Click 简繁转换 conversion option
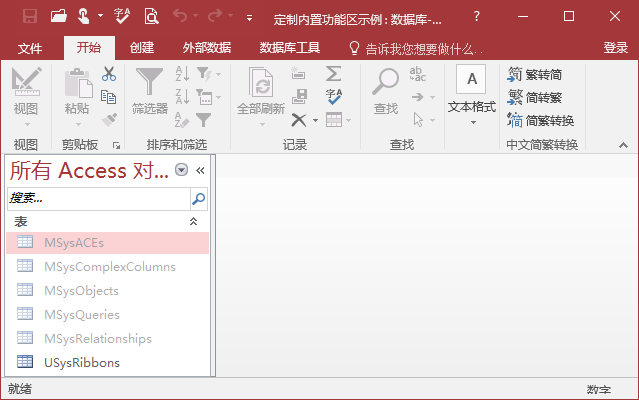 pyautogui.click(x=540, y=120)
